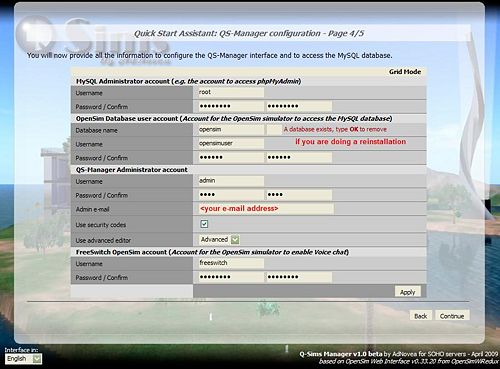Click the Use security codes label
The width and height of the screenshot is (500, 369).
pos(101,225)
